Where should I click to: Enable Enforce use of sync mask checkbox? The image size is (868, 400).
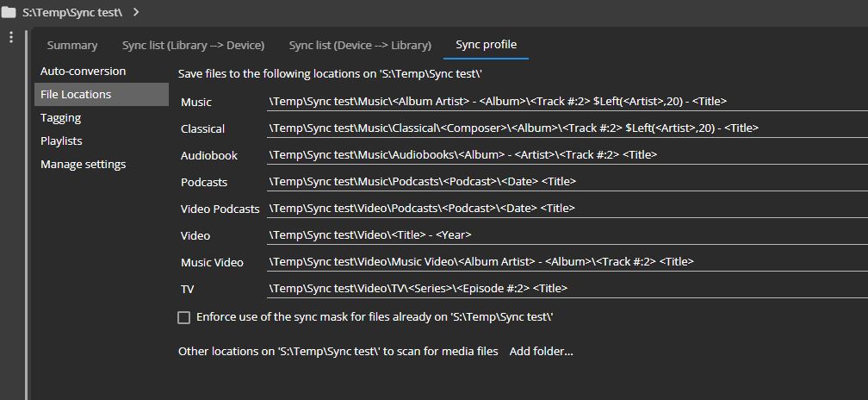[x=183, y=317]
